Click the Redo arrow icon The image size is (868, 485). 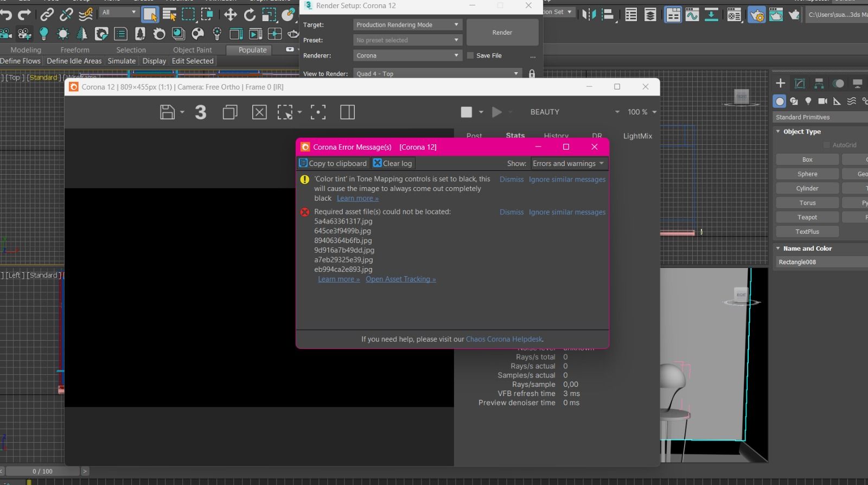click(24, 15)
